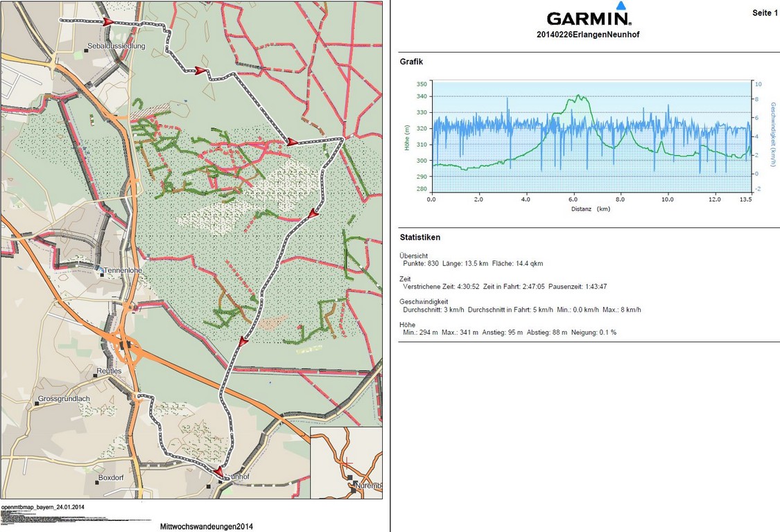Click the Sebaldussiedlung place label
This screenshot has height=532, width=780.
(x=116, y=46)
